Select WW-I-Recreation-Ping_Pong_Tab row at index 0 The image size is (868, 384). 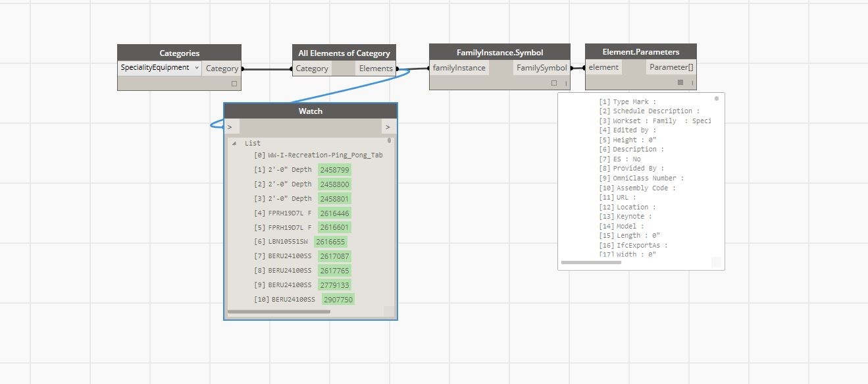pyautogui.click(x=318, y=155)
